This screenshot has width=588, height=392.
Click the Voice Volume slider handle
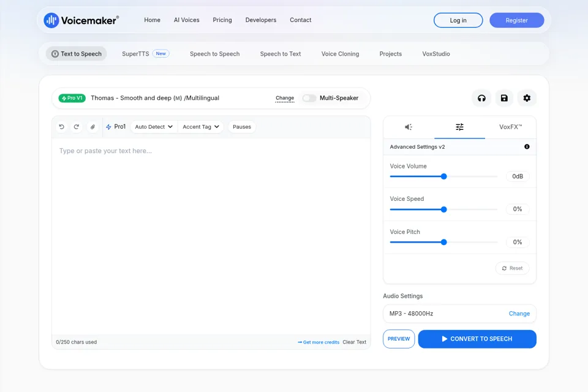pos(443,176)
